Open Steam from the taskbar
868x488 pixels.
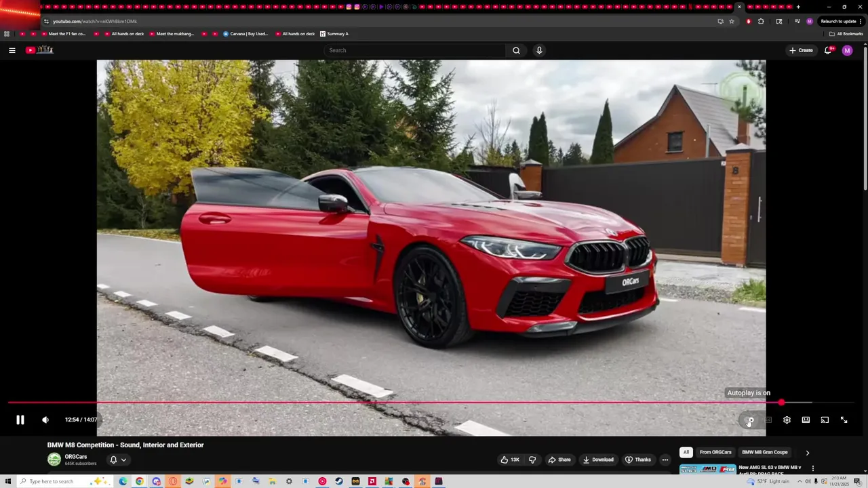tap(339, 481)
